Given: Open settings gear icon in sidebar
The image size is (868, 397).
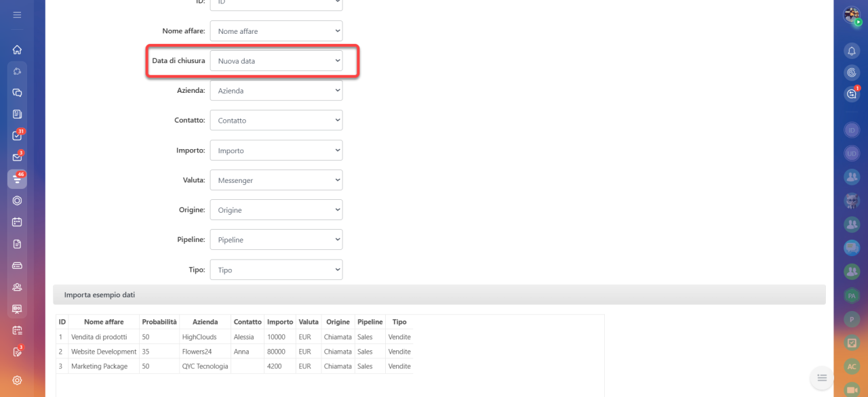Looking at the screenshot, I should tap(17, 380).
